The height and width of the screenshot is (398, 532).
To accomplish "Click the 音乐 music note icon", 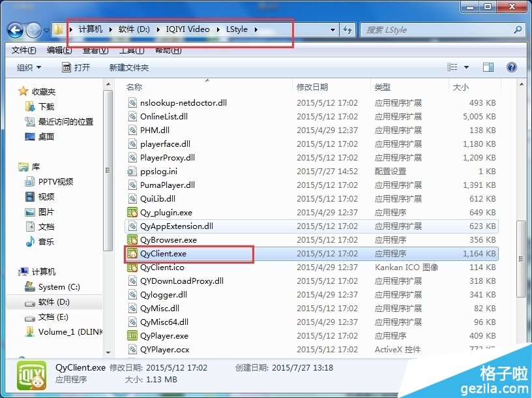I will point(30,241).
